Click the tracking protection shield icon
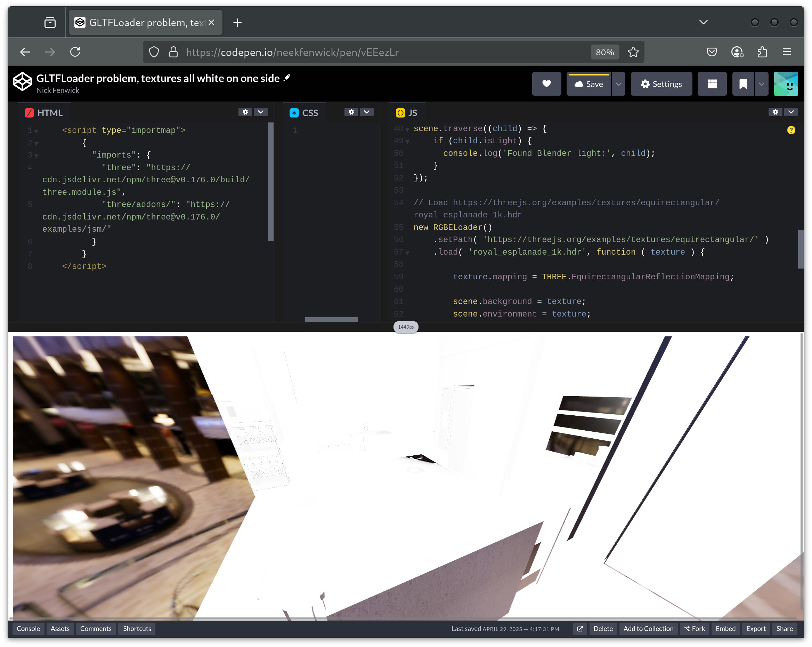812x647 pixels. 154,52
